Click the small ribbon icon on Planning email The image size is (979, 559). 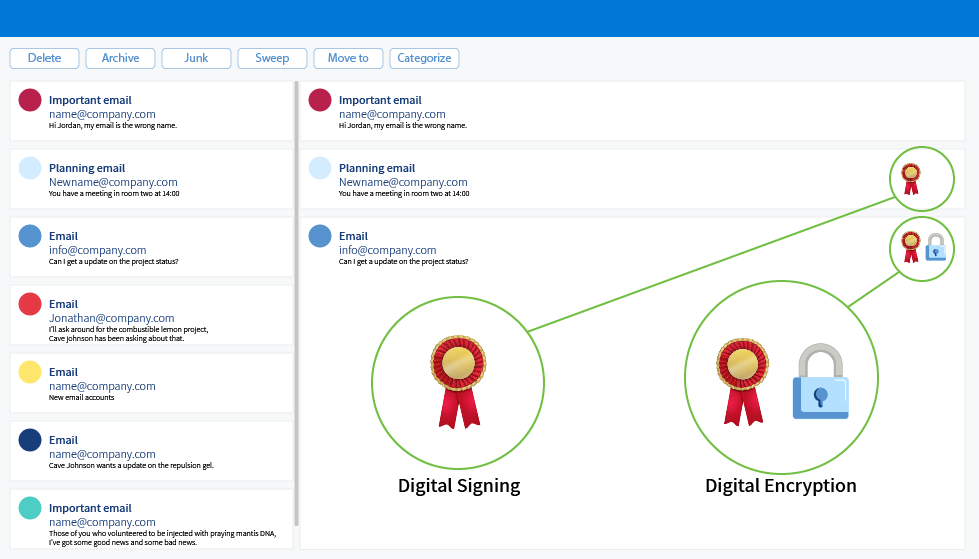[x=911, y=179]
